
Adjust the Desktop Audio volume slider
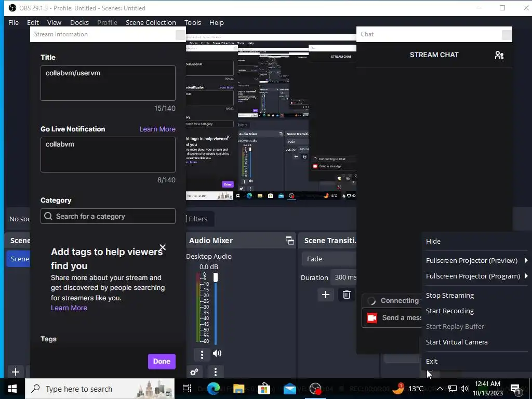pos(216,309)
